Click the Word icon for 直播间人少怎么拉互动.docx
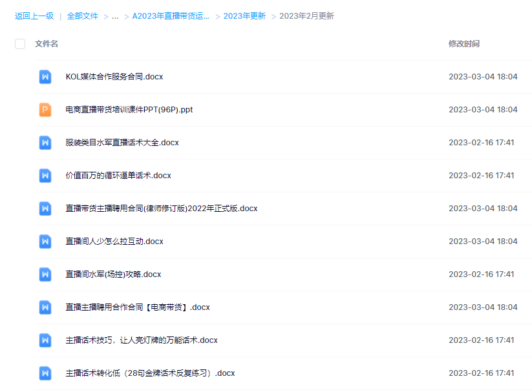The width and height of the screenshot is (532, 392). [45, 241]
